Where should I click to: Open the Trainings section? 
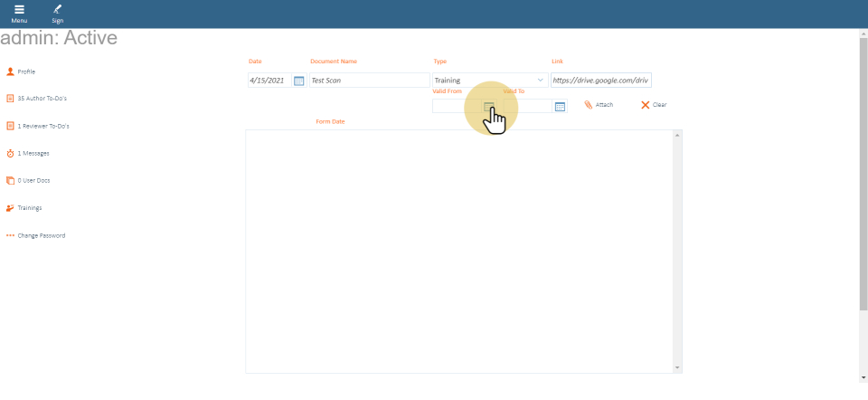[29, 207]
